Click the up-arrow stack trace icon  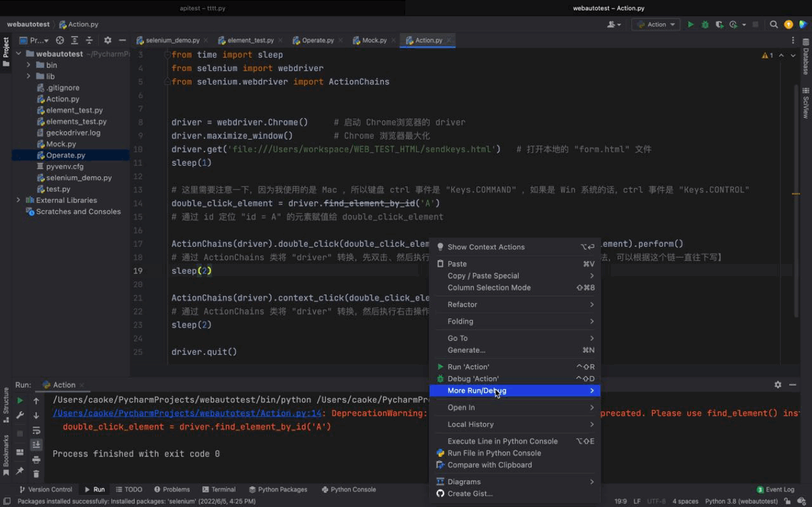[36, 400]
